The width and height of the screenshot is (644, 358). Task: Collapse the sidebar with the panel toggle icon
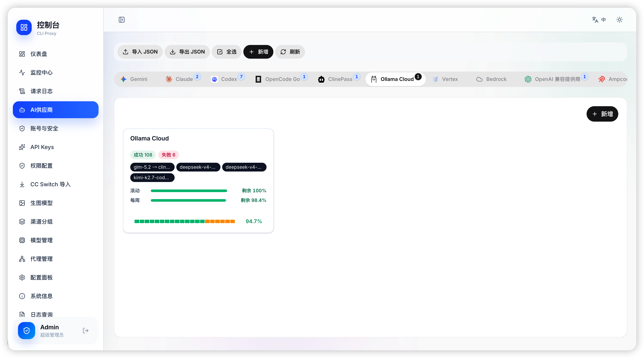pyautogui.click(x=121, y=20)
